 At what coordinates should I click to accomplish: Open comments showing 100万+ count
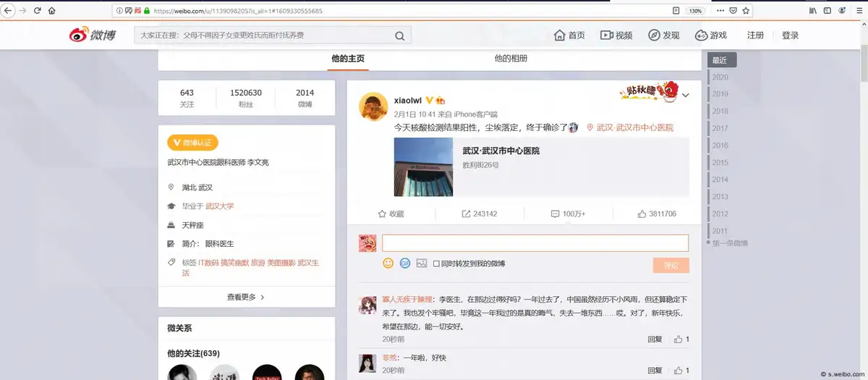568,214
